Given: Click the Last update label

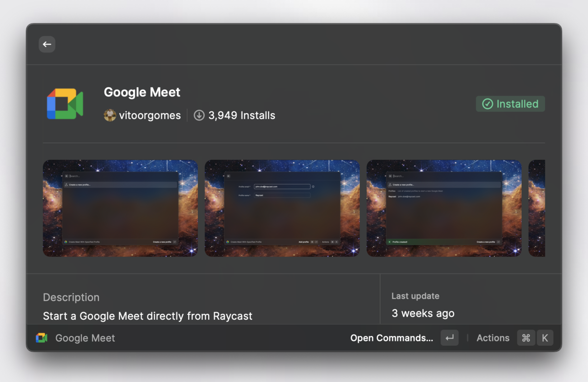Looking at the screenshot, I should tap(416, 296).
